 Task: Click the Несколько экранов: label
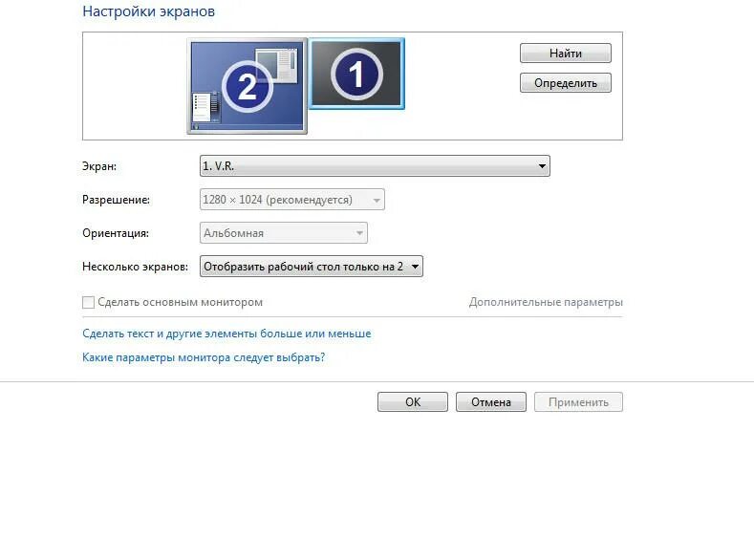[135, 267]
